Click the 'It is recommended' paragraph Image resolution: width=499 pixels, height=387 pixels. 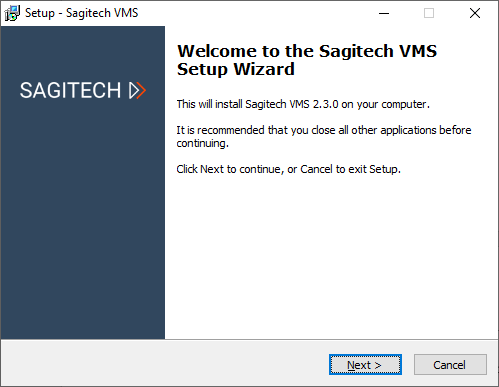tap(324, 136)
